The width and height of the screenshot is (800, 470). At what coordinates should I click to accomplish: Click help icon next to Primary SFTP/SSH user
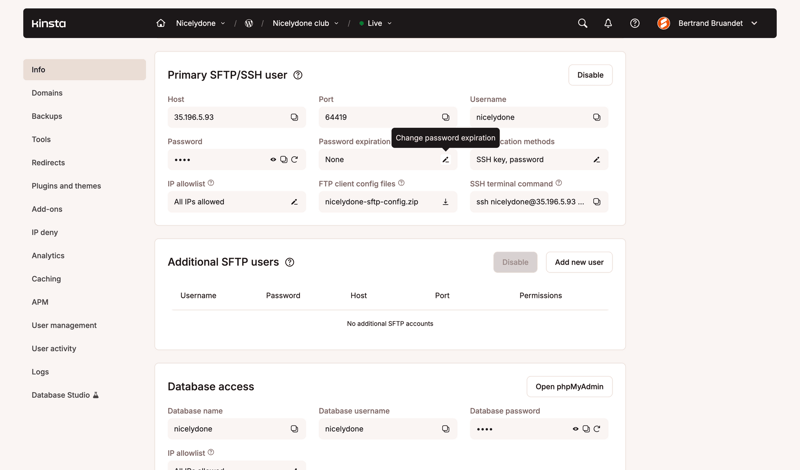click(x=298, y=75)
